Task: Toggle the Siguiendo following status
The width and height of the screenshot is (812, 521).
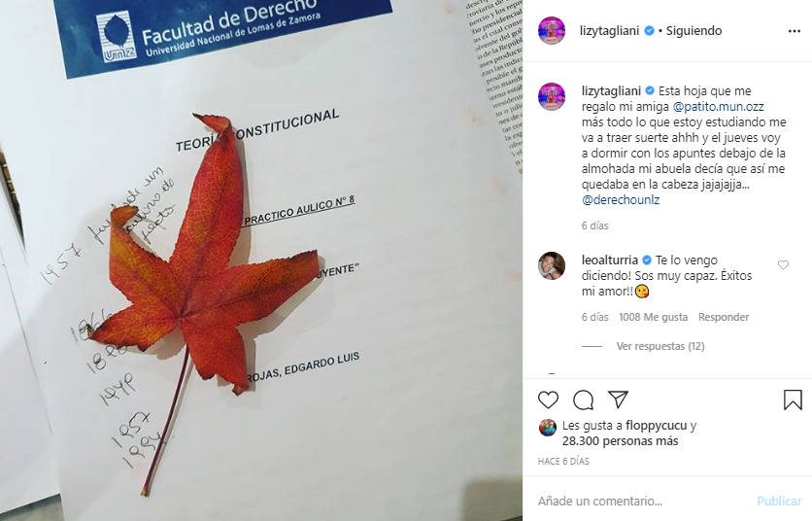Action: (694, 30)
